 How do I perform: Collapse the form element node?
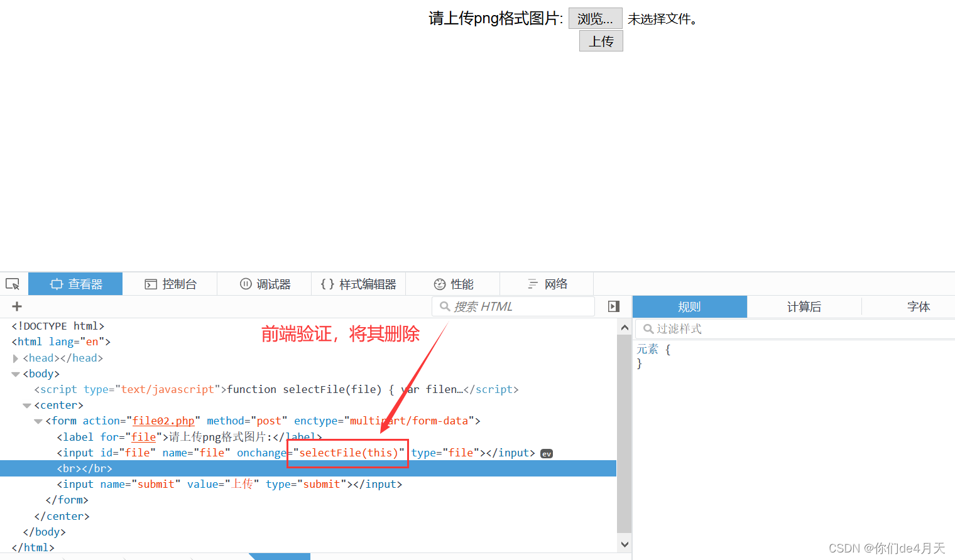pyautogui.click(x=38, y=421)
